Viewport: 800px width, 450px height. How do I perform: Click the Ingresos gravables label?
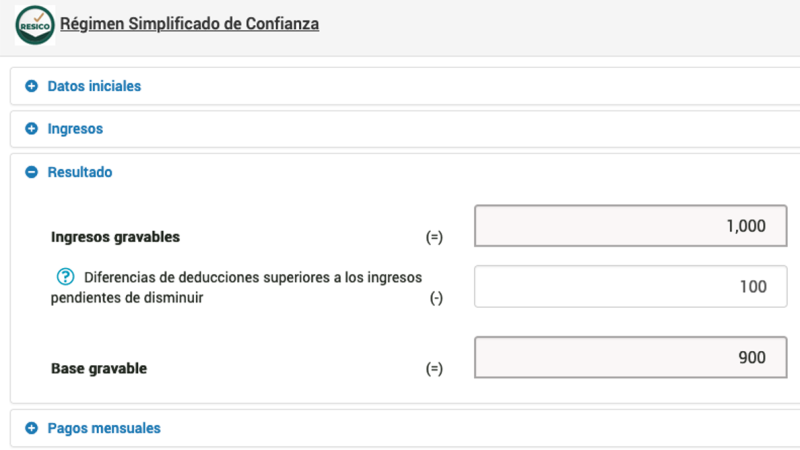pos(115,237)
